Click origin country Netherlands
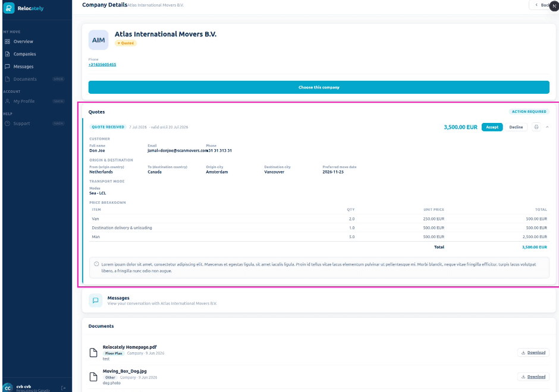 tap(101, 172)
